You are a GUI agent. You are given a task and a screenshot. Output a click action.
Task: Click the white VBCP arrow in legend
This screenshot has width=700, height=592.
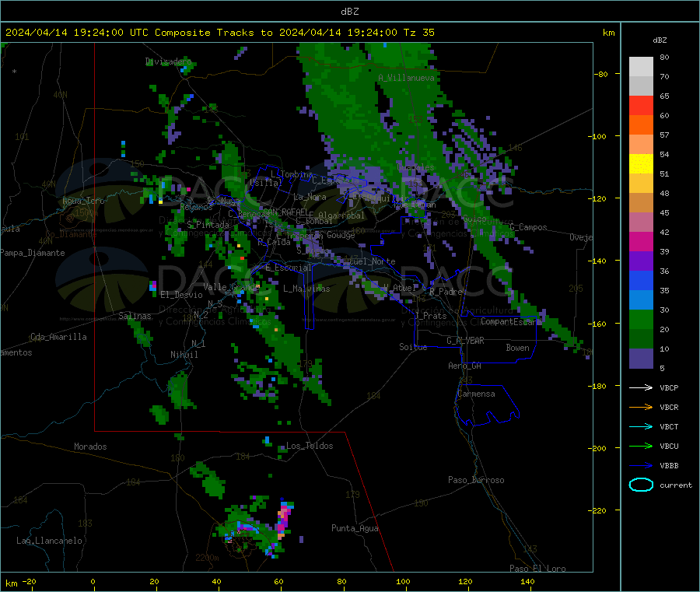pos(641,387)
